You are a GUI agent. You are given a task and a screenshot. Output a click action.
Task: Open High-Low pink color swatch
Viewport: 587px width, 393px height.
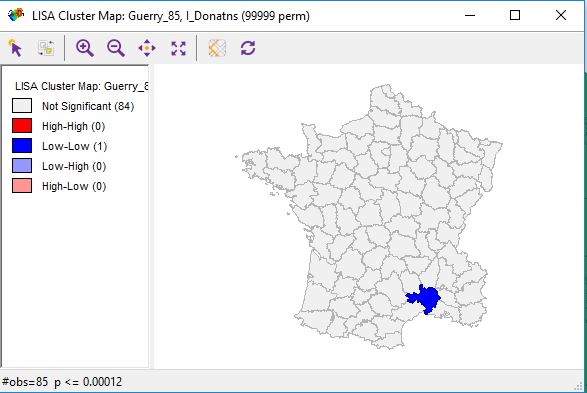[x=22, y=186]
